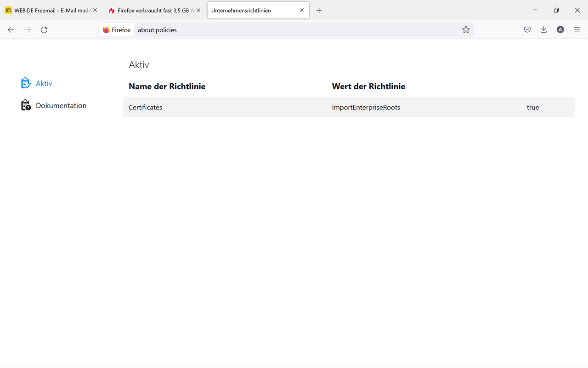
Task: Close the Unternehmensrichtlinien tab
Action: [302, 10]
